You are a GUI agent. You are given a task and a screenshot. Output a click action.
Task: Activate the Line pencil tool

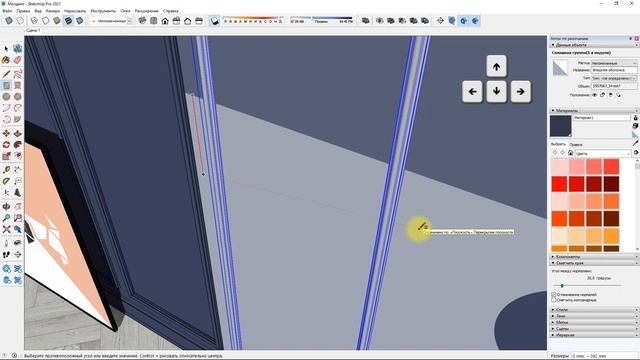coord(6,74)
